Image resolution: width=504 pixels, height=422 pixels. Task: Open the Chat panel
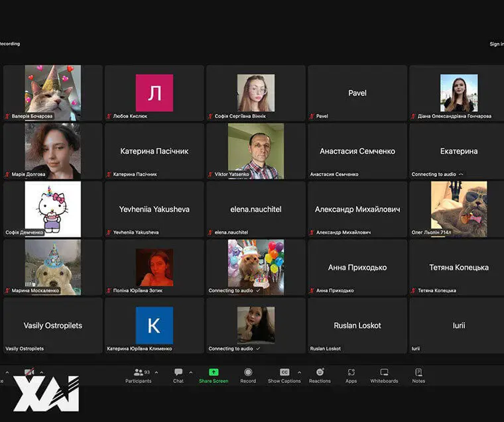tap(178, 374)
